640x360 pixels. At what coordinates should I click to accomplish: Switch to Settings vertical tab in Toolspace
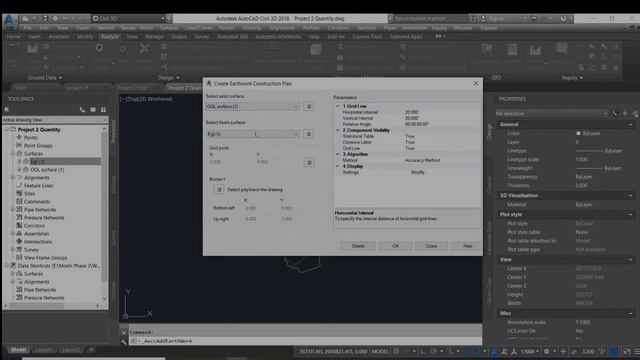[x=113, y=184]
